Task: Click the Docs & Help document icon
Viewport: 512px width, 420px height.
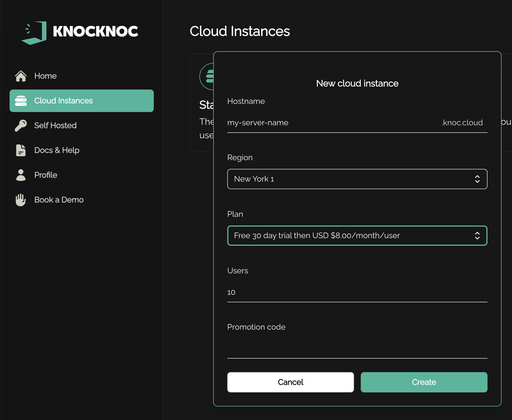Action: click(21, 150)
